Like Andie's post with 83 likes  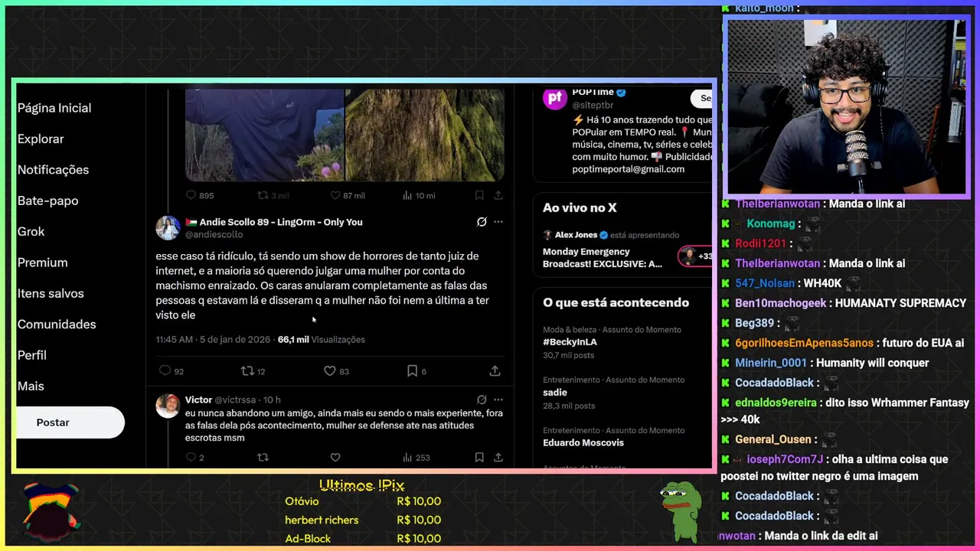click(330, 370)
